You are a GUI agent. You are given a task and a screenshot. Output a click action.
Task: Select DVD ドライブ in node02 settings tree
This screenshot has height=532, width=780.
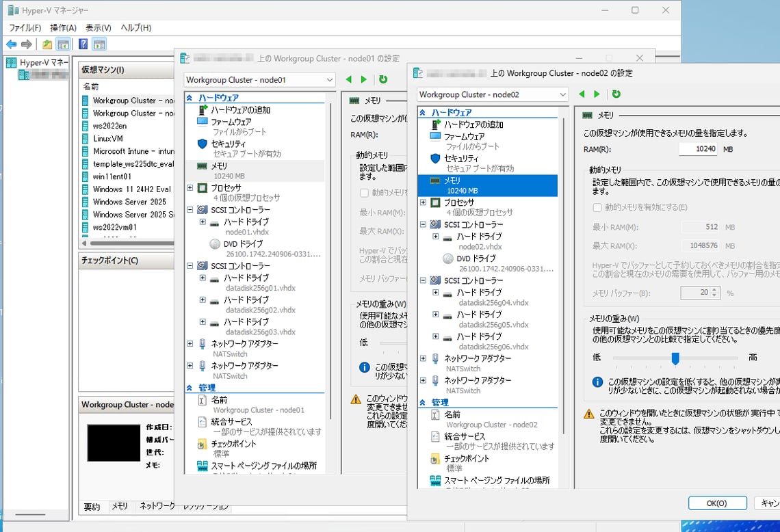tap(476, 258)
